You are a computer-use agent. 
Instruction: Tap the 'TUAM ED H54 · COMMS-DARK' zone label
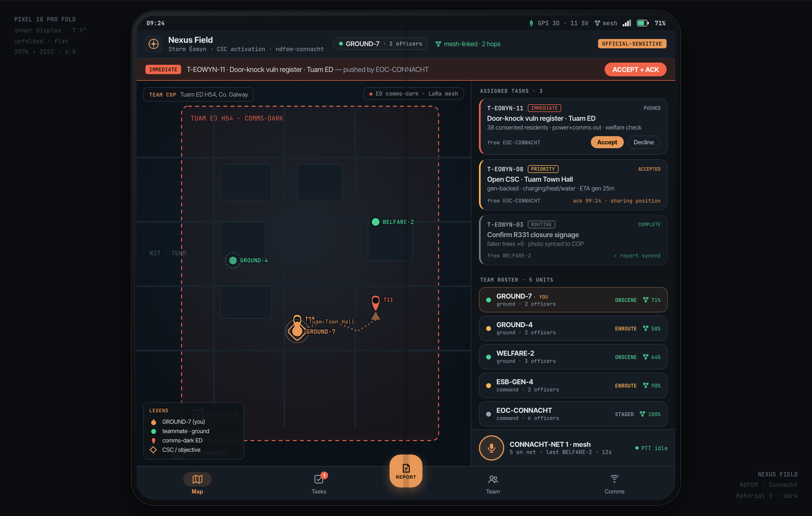237,119
